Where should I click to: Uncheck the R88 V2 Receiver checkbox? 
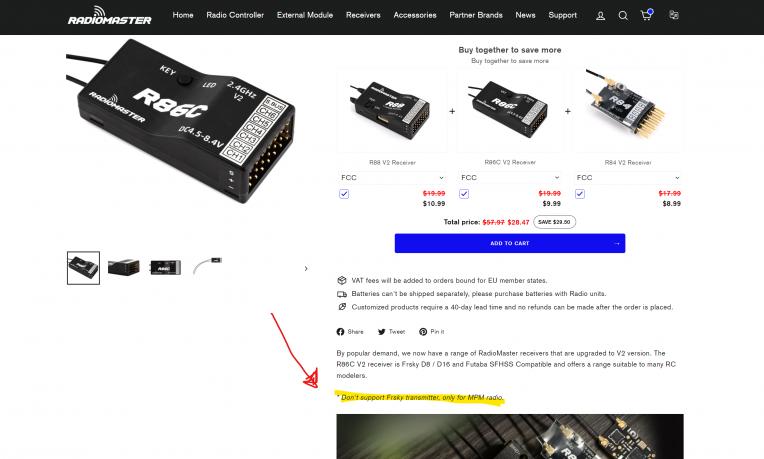(x=344, y=194)
